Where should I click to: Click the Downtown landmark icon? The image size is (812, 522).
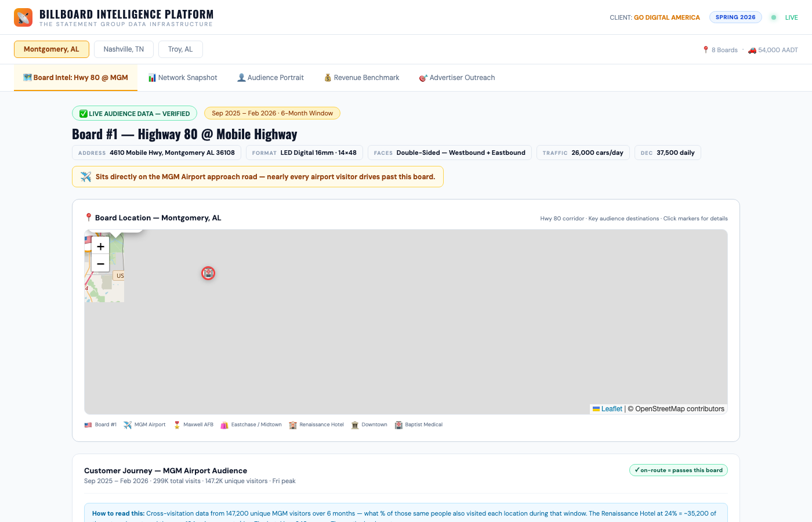pyautogui.click(x=354, y=424)
